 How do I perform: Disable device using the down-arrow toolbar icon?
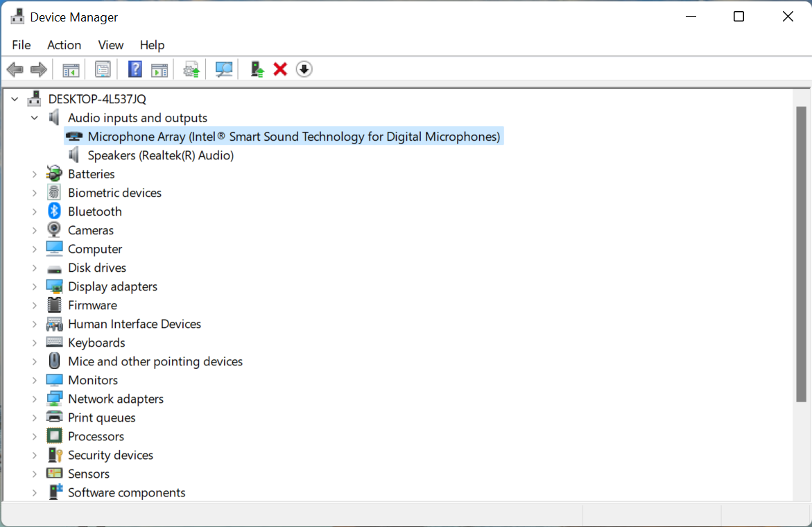(x=304, y=69)
